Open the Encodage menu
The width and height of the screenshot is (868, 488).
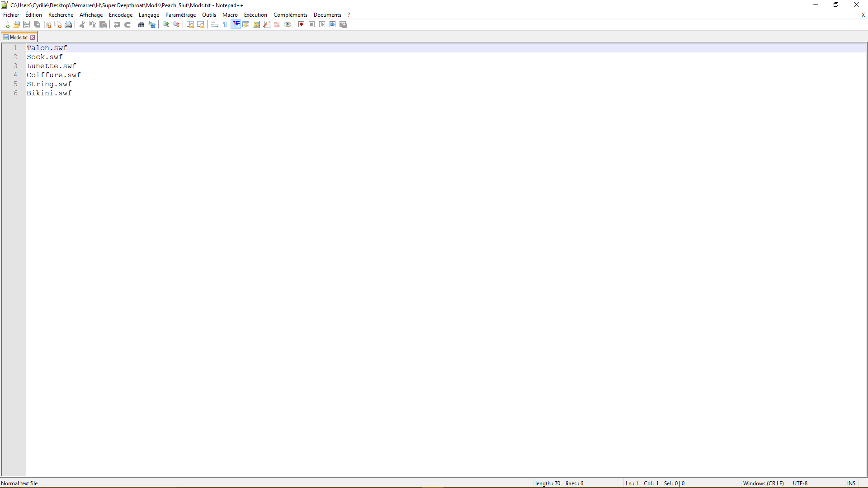tap(121, 15)
